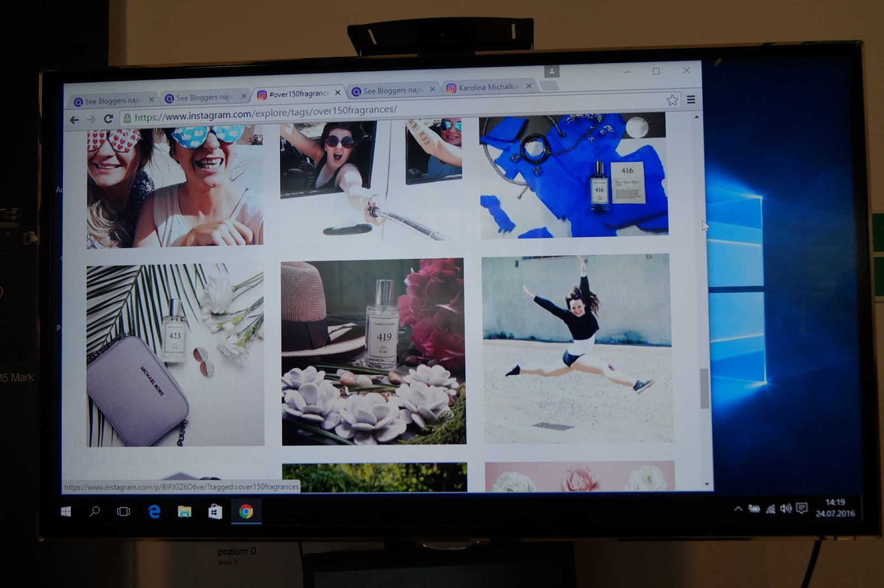The width and height of the screenshot is (884, 588).
Task: Open the Action Center notifications icon
Action: [802, 508]
